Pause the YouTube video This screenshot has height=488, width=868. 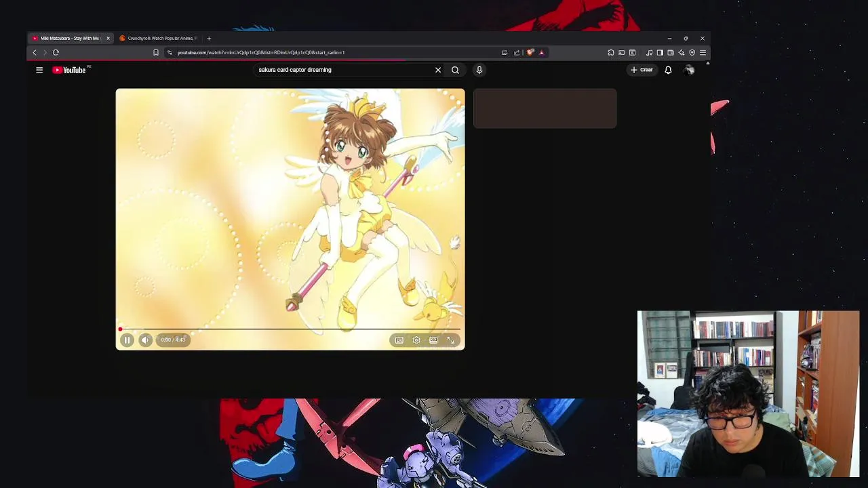(127, 340)
